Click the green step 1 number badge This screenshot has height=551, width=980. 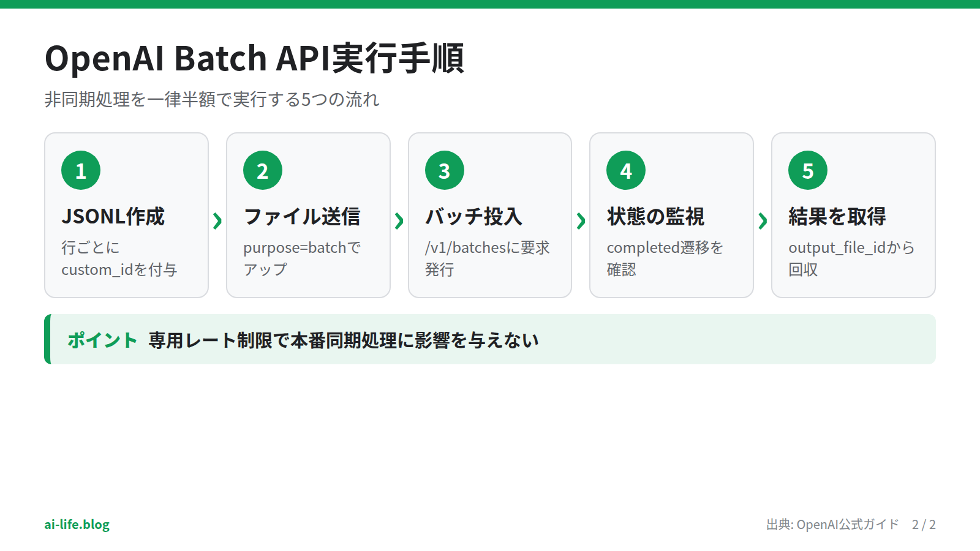[81, 170]
